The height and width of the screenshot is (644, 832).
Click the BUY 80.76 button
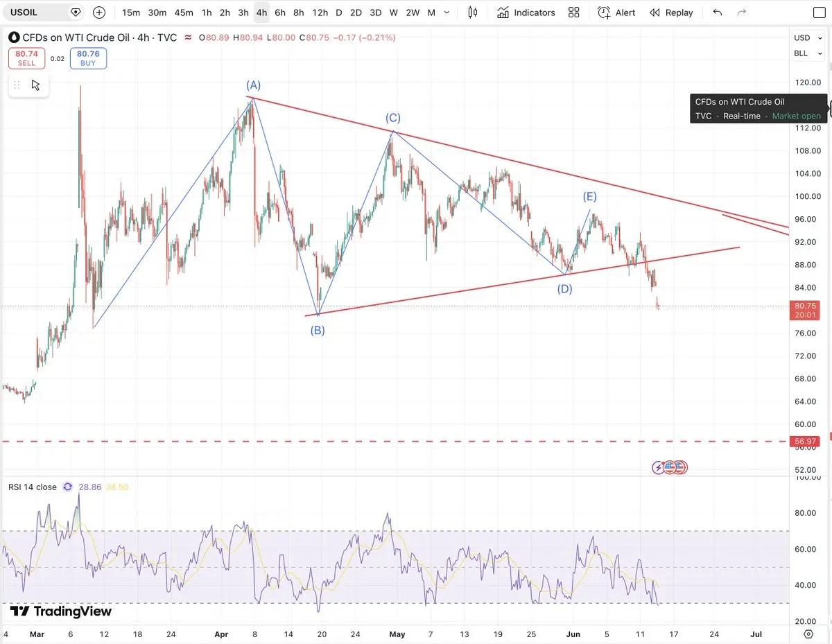pyautogui.click(x=88, y=58)
